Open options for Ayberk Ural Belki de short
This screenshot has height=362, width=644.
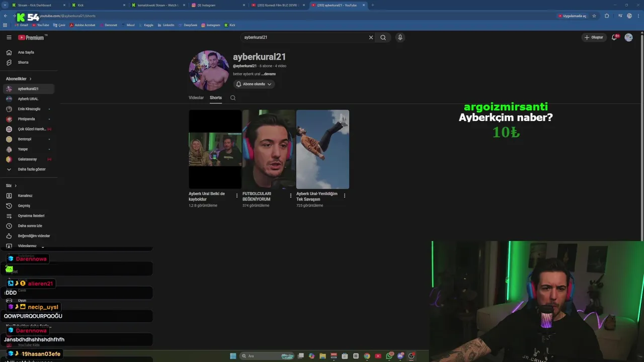tap(237, 196)
